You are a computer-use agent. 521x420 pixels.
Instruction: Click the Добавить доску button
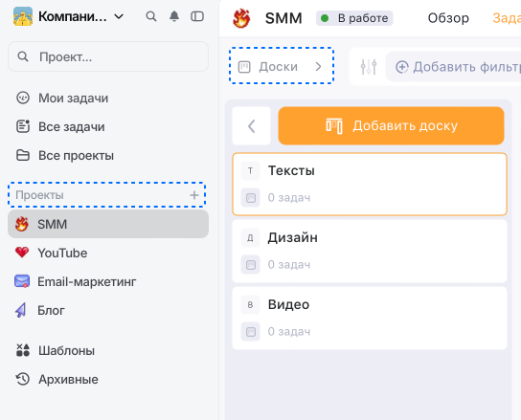(391, 126)
